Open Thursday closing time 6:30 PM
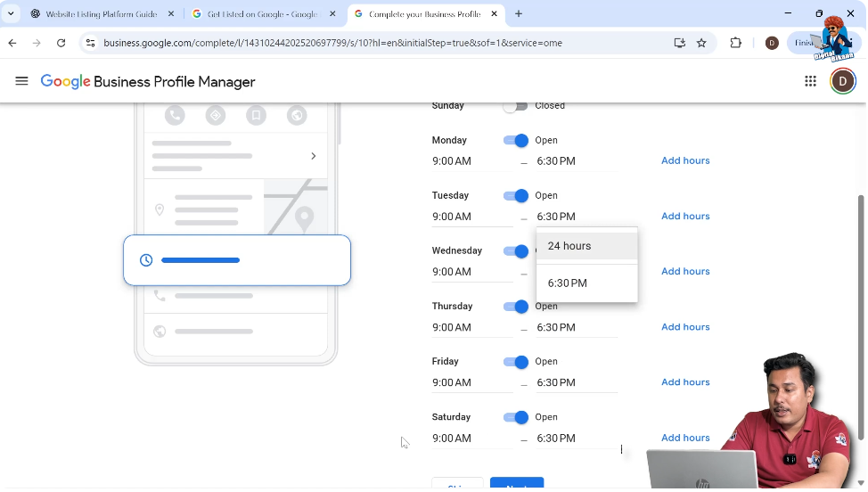This screenshot has width=868, height=492. pyautogui.click(x=577, y=327)
